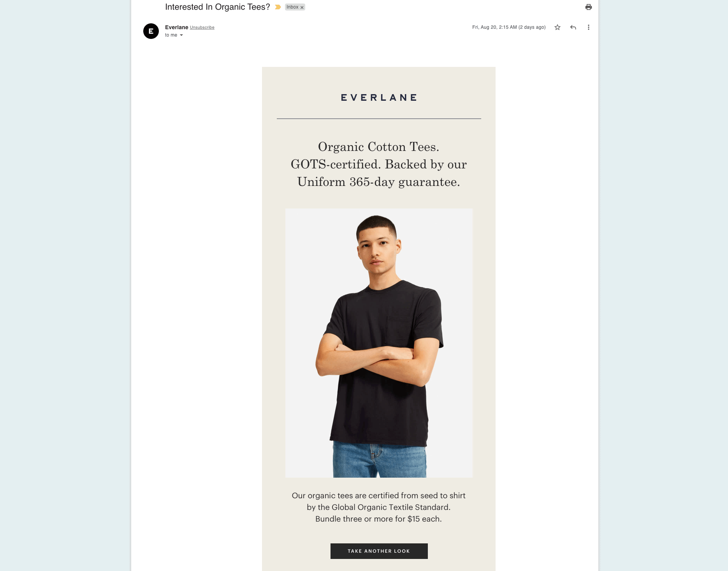Click the email subject 'Interested In Organic Tees?'
This screenshot has width=728, height=571.
click(217, 7)
